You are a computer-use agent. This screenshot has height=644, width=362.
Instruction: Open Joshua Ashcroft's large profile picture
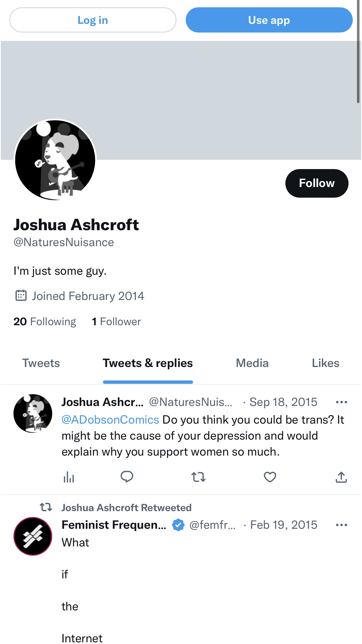click(x=55, y=160)
